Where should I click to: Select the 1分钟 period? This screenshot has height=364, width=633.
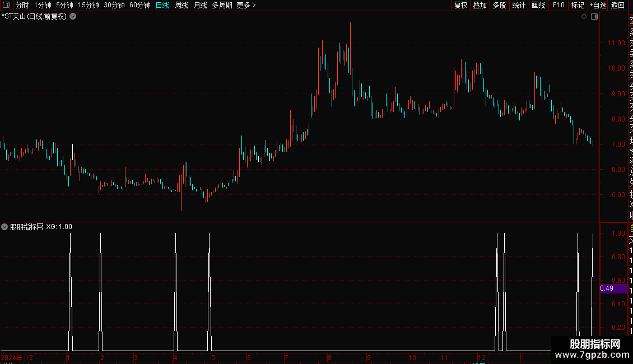(x=43, y=5)
